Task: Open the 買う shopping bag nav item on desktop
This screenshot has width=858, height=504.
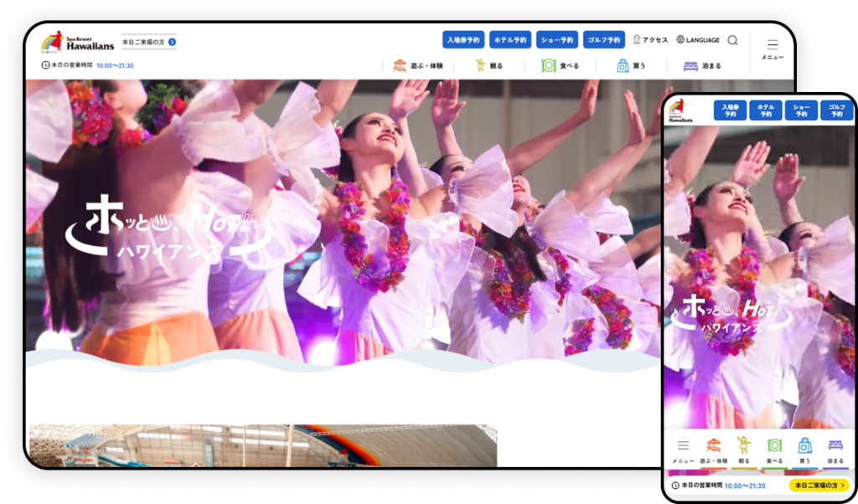Action: click(x=631, y=65)
